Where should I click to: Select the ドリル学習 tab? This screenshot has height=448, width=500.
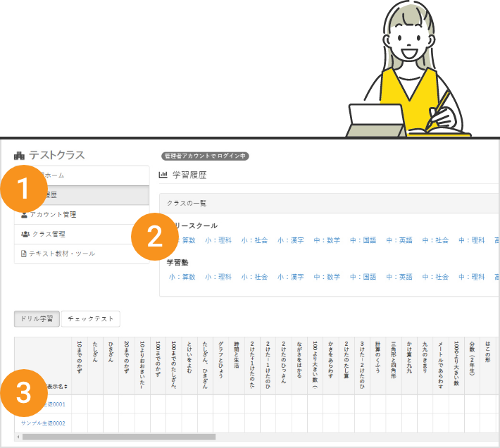pos(36,319)
